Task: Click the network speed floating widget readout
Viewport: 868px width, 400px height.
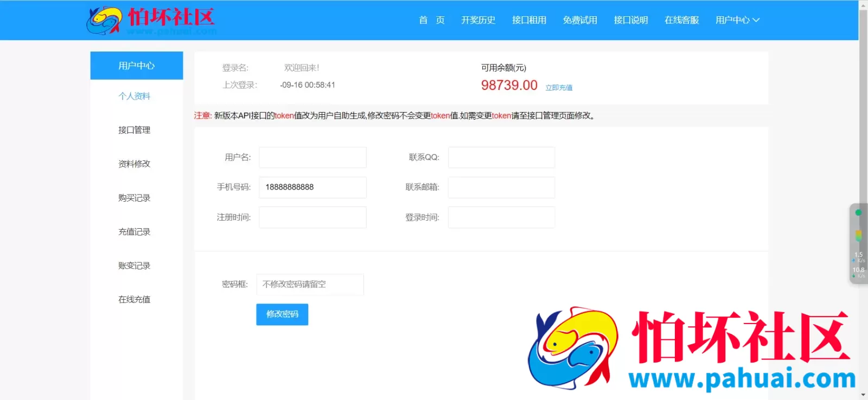Action: 858,265
